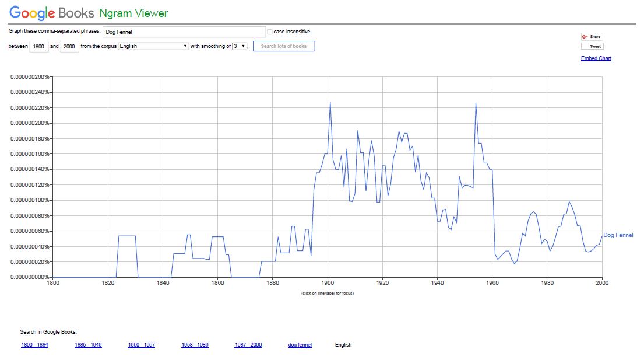
Task: Click the Ngram Viewer title
Action: (x=133, y=13)
